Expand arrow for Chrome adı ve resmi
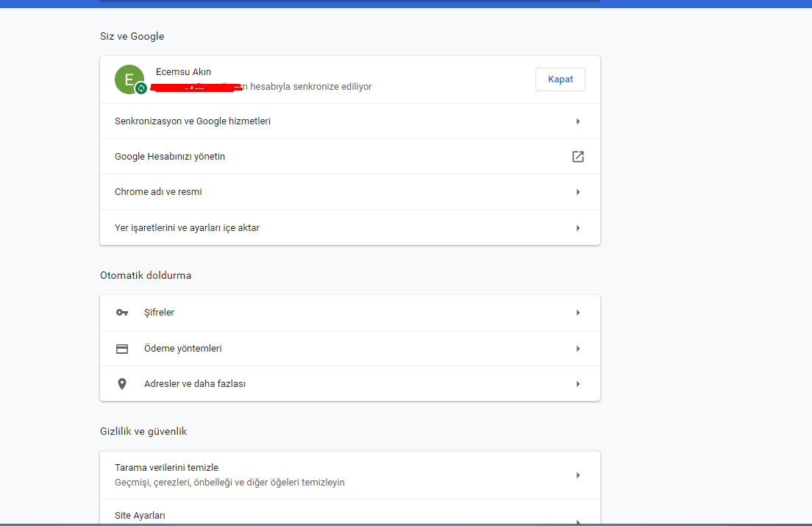Image resolution: width=812 pixels, height=526 pixels. [x=578, y=192]
